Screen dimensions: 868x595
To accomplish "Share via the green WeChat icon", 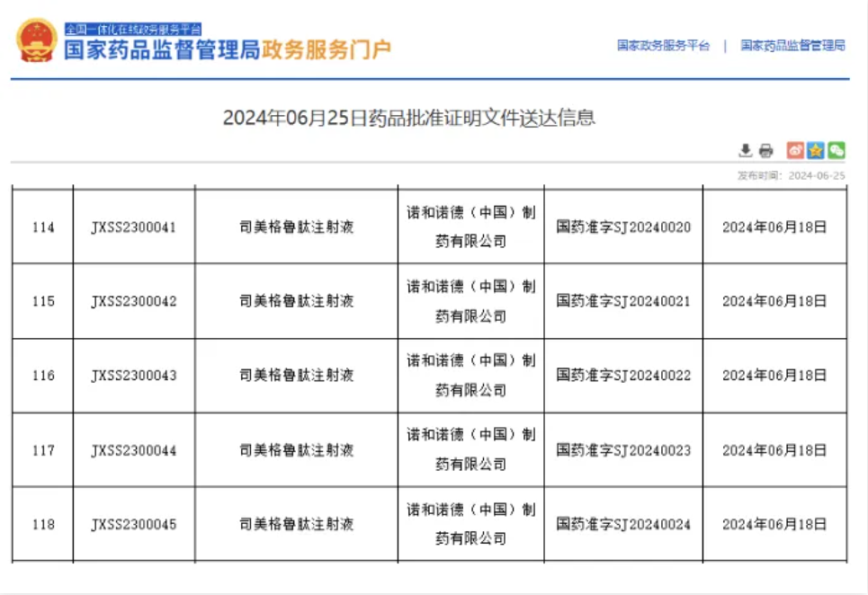I will click(836, 150).
